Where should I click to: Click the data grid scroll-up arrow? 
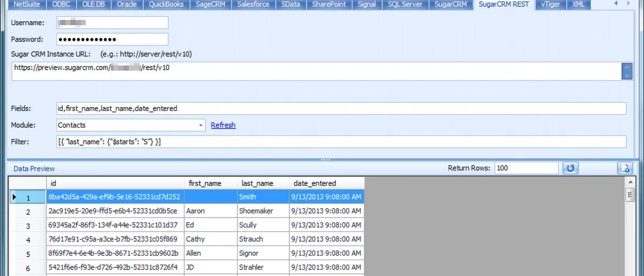pyautogui.click(x=630, y=182)
